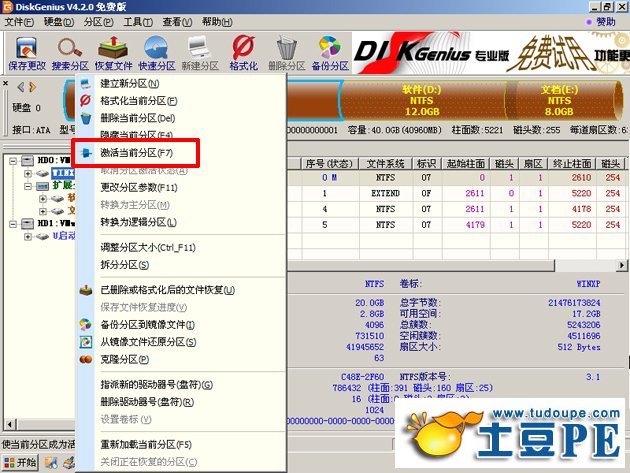Click the icon beside 从镜像文件还原分区(S)
This screenshot has height=473, width=630.
coord(86,342)
